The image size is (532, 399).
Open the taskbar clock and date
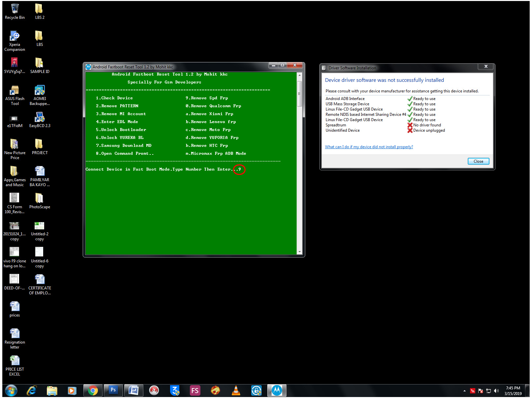pyautogui.click(x=513, y=391)
